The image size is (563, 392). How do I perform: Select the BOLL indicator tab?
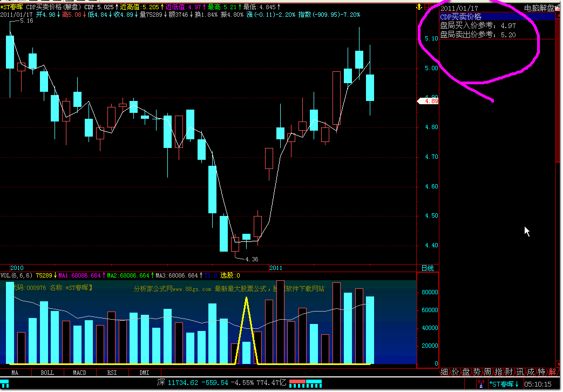(x=48, y=373)
